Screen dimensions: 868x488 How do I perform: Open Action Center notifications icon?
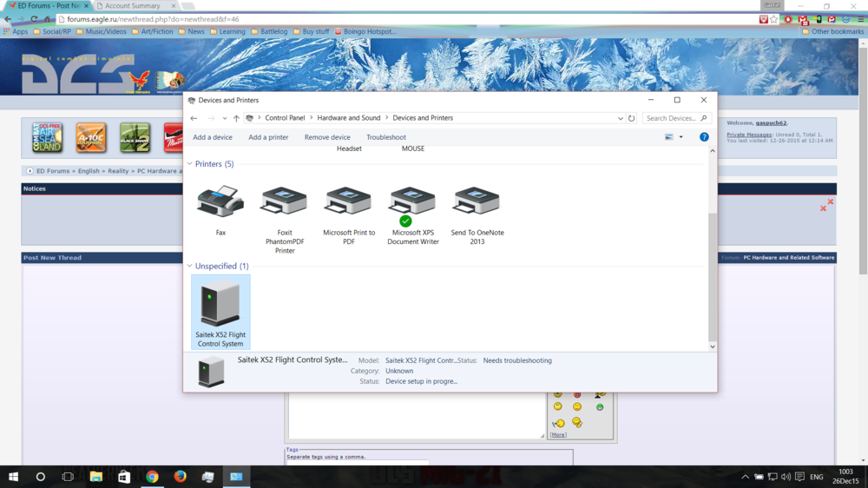tap(800, 477)
